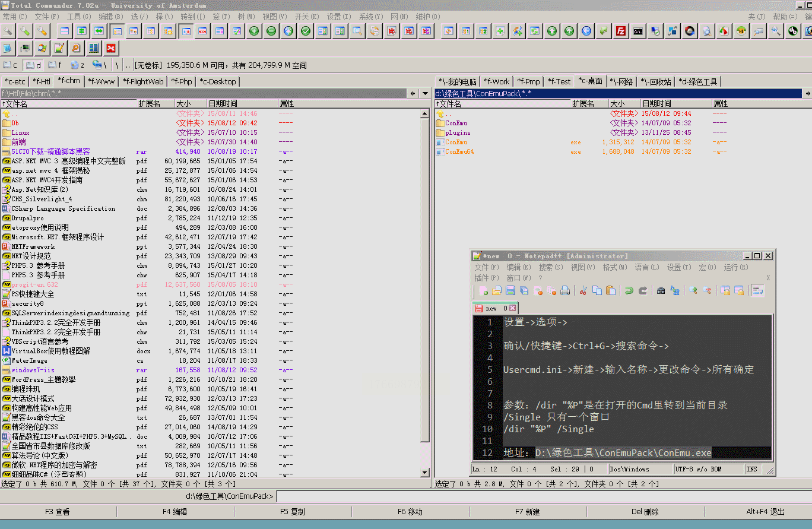This screenshot has height=529, width=812.
Task: Open the command prompt toolbar icon
Action: [x=638, y=31]
